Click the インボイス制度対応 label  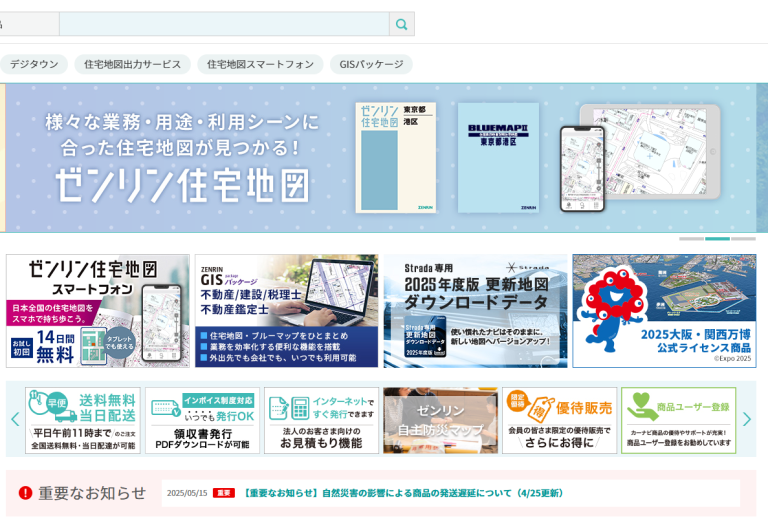click(x=218, y=401)
